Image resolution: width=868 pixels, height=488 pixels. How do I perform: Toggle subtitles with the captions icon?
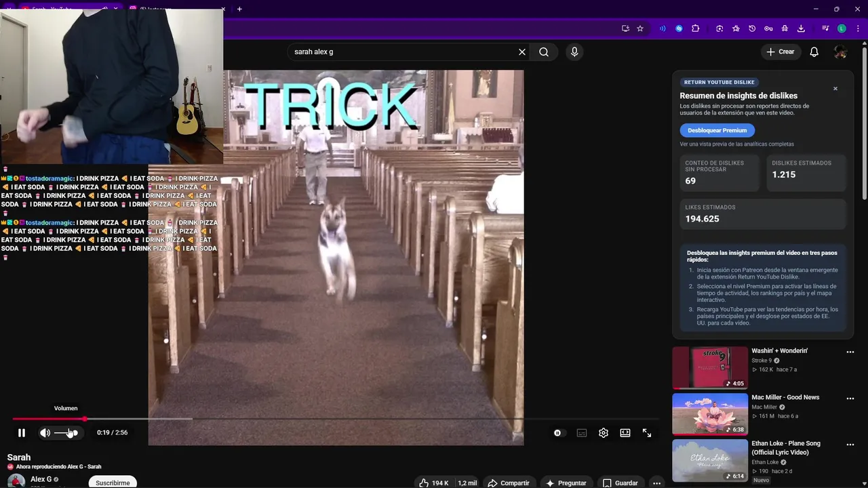click(x=582, y=433)
